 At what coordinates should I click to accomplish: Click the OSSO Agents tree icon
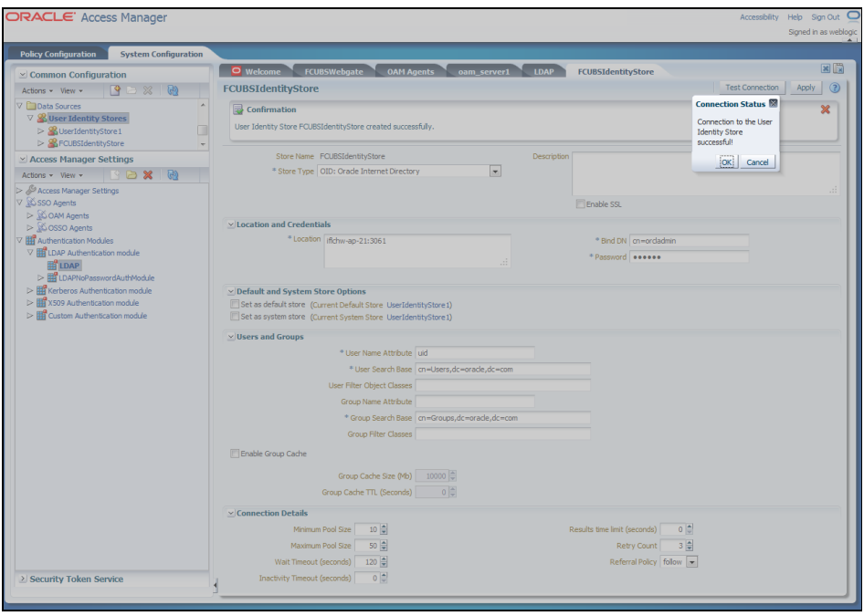pyautogui.click(x=42, y=227)
